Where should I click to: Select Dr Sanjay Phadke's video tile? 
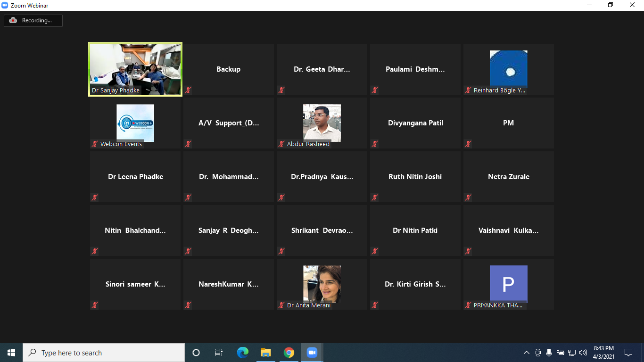pyautogui.click(x=135, y=69)
